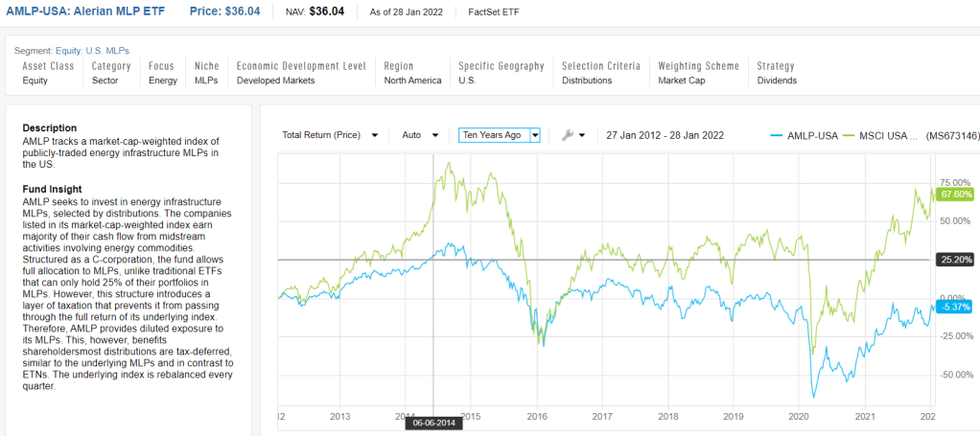The image size is (980, 436).
Task: Click the 06-06-2014 date marker on axis
Action: 433,422
